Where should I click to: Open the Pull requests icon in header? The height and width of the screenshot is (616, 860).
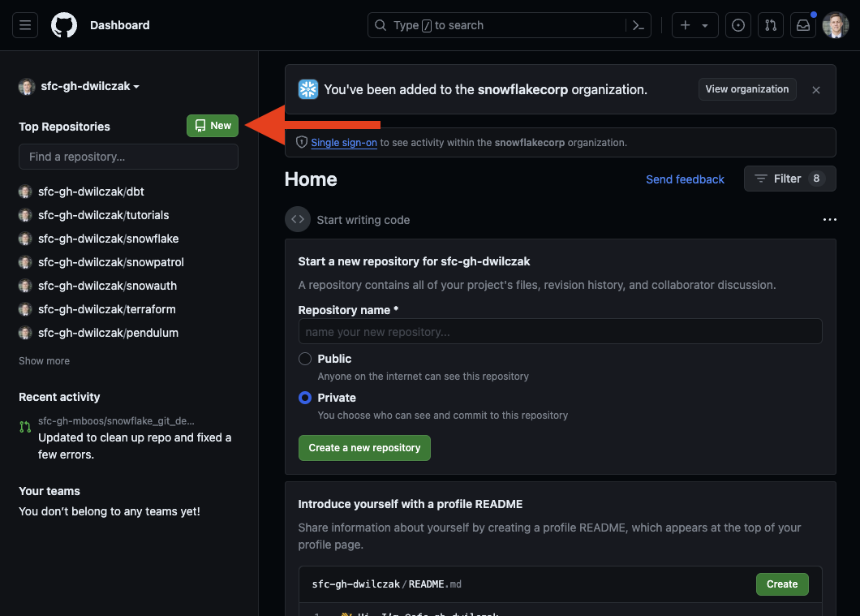(x=771, y=25)
